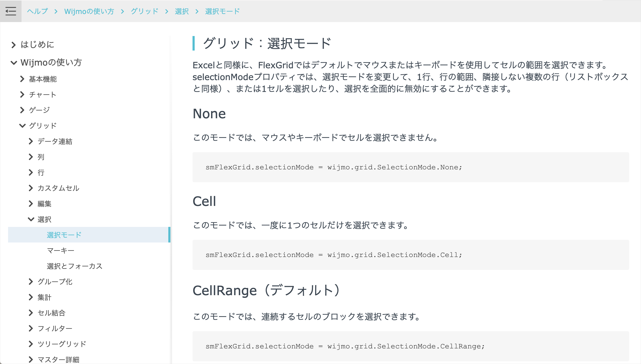Click the グリッド：選択モード page title

click(x=267, y=43)
